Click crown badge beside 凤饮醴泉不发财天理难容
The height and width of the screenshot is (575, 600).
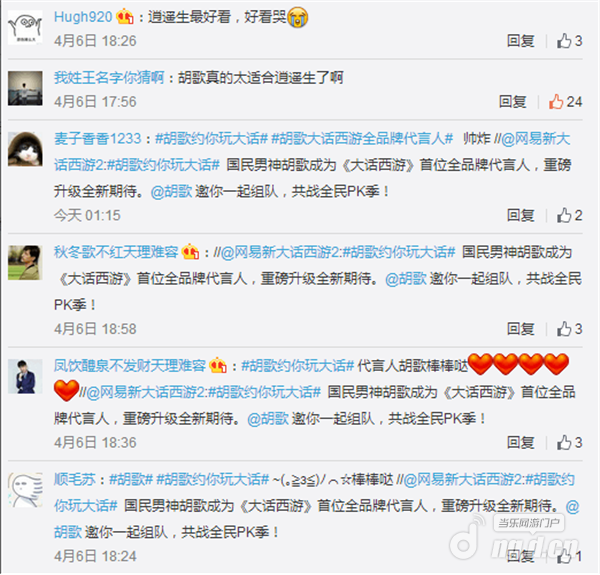(x=218, y=365)
